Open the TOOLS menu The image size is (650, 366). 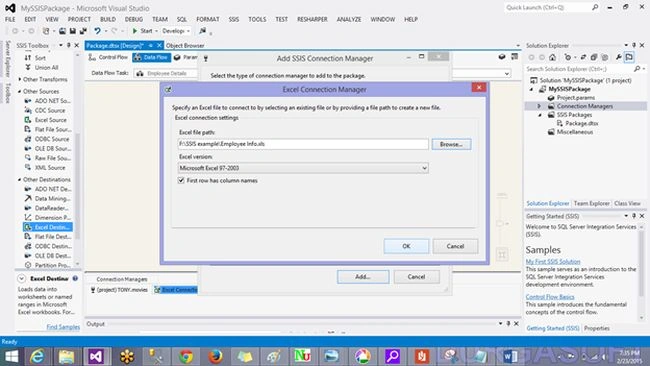coord(257,19)
